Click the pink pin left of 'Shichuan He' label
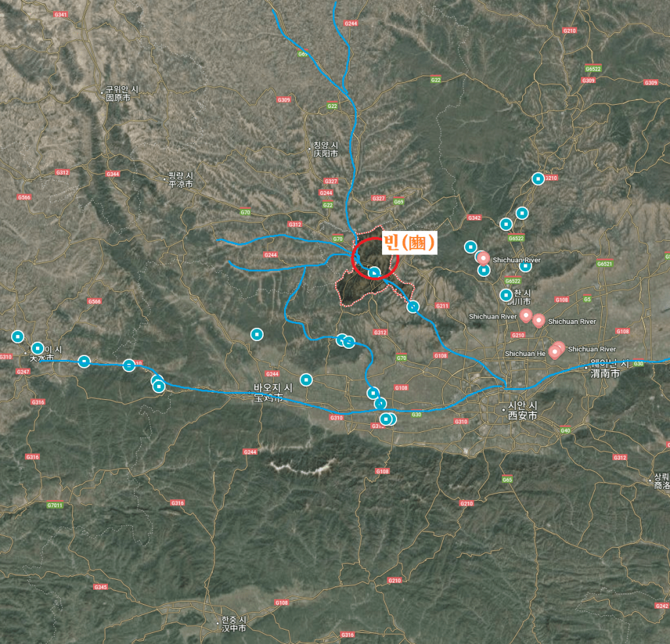 pyautogui.click(x=555, y=353)
